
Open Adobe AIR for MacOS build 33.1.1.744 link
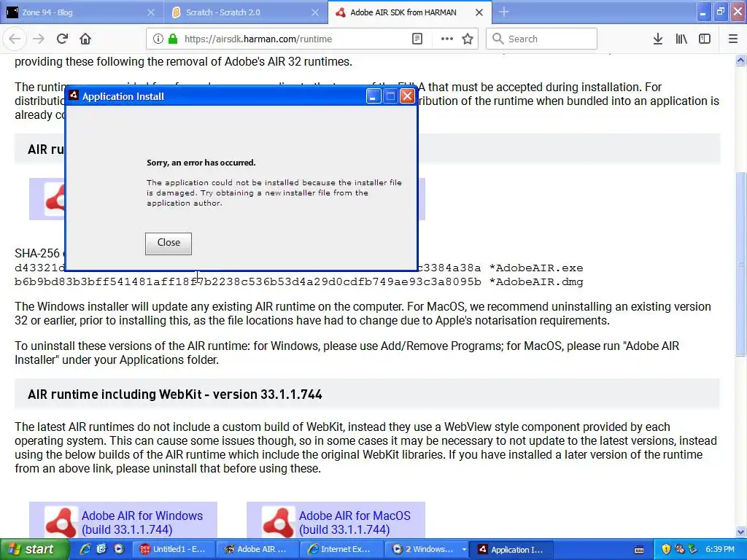(x=355, y=522)
